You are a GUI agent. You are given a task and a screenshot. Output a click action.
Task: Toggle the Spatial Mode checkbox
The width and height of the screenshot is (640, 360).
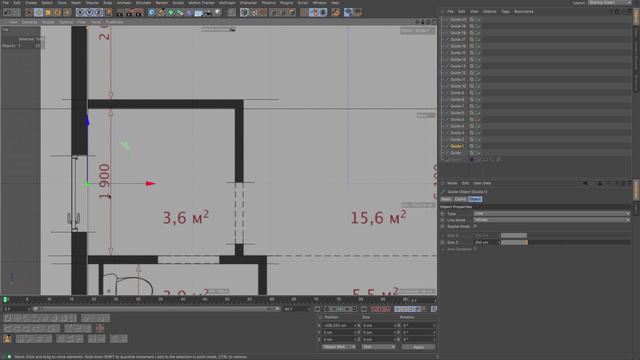475,226
